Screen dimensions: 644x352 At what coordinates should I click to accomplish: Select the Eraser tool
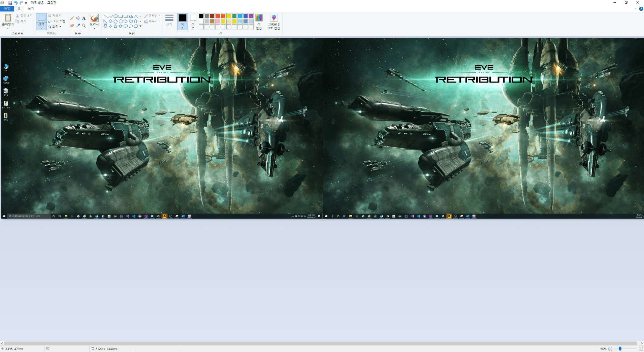tap(72, 25)
